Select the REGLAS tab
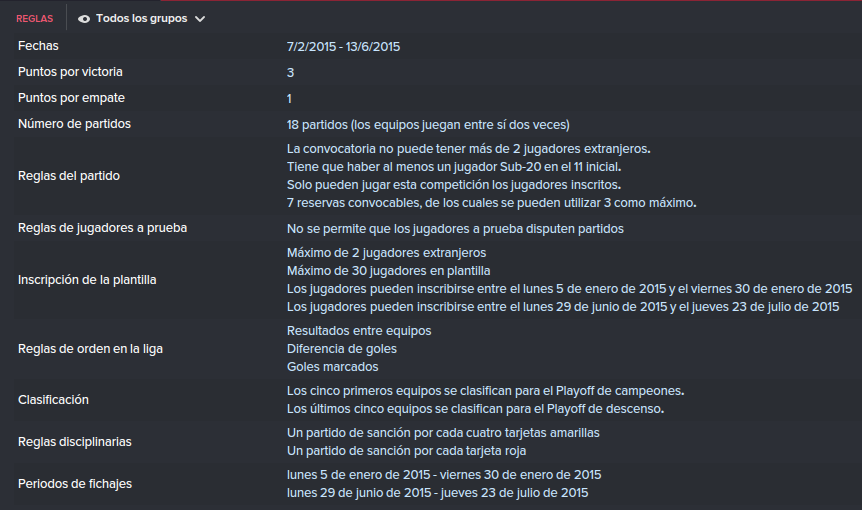Screen dimensions: 862x510 click(x=35, y=19)
